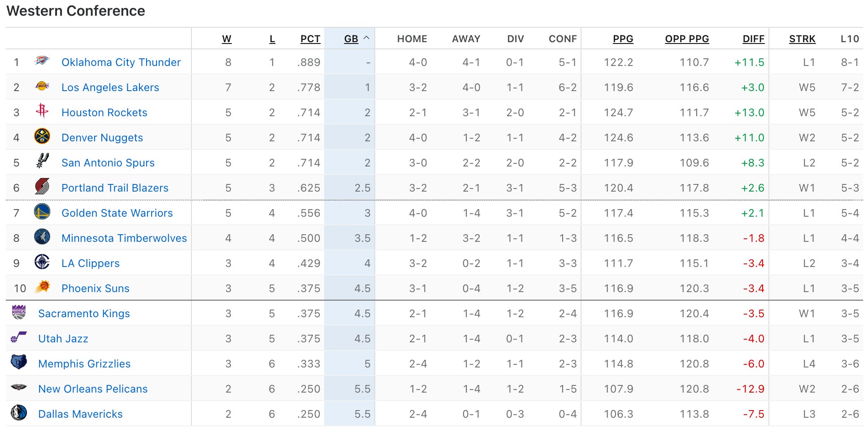Click the Houston Rockets logo icon
This screenshot has height=437, width=868.
coord(42,111)
